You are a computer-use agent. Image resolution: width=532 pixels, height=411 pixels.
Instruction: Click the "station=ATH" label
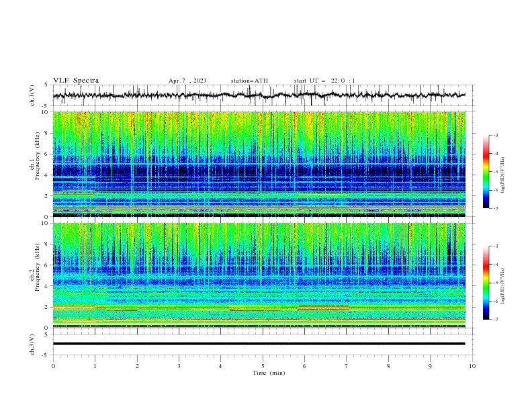249,81
